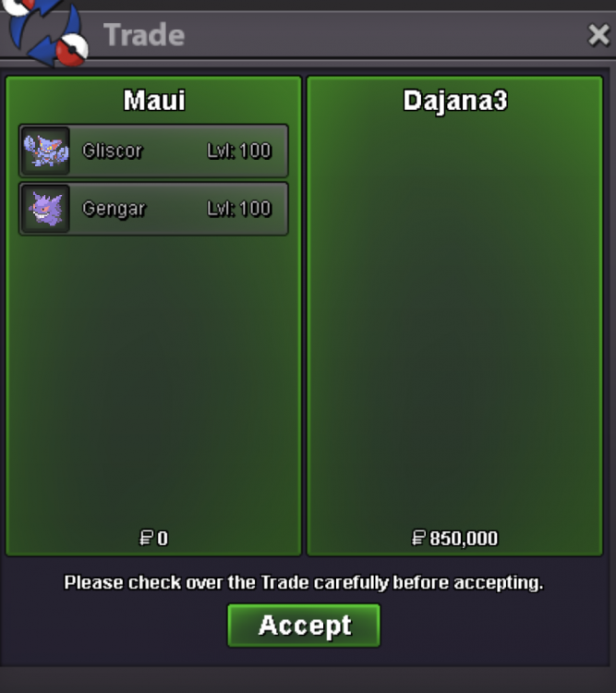This screenshot has width=616, height=693.
Task: Click the check over Trade carefully notice
Action: tap(304, 582)
